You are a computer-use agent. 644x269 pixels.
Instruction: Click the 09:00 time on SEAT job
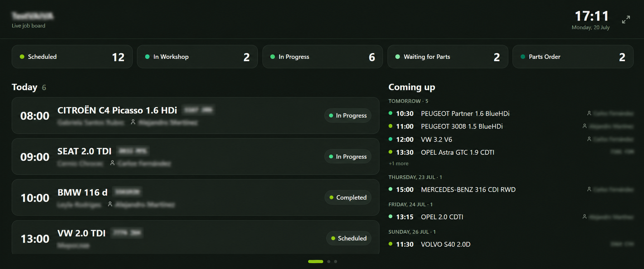(x=35, y=157)
